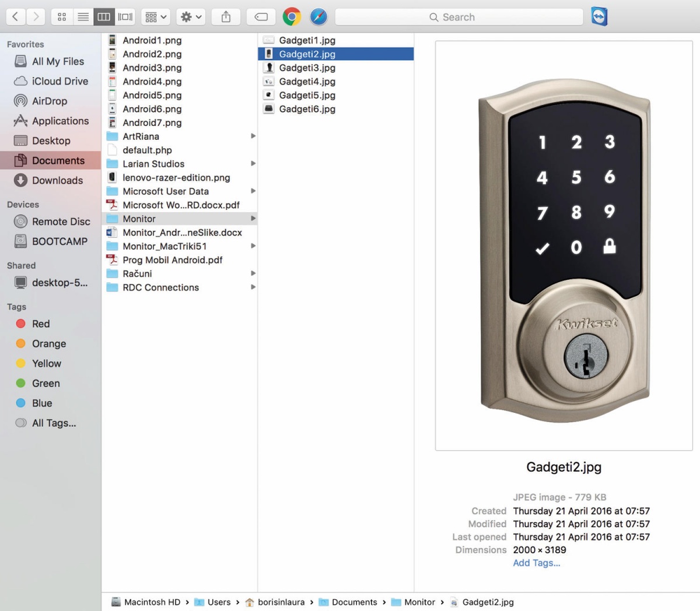Select file Android4.png

point(180,82)
